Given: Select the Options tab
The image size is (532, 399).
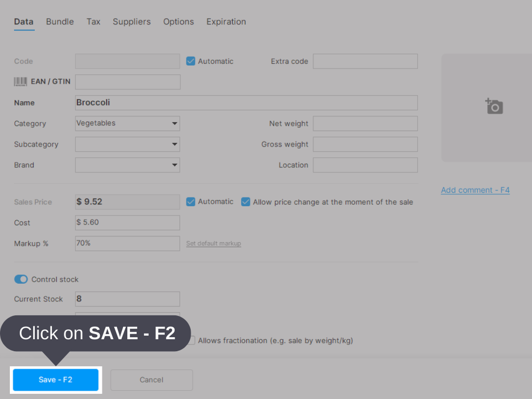Looking at the screenshot, I should (x=178, y=22).
